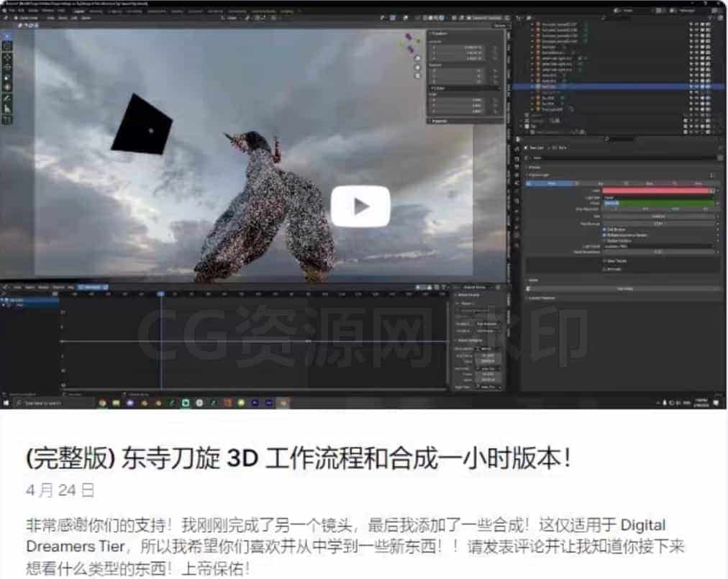This screenshot has width=728, height=579.
Task: Toggle the first checked box under Max Bounces
Action: tap(604, 229)
